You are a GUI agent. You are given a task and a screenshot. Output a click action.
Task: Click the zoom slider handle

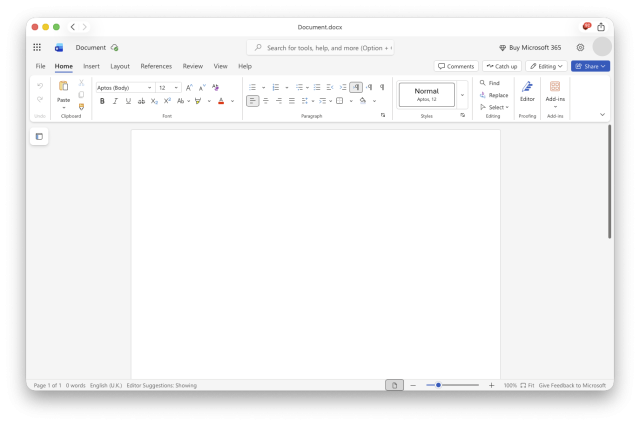click(438, 385)
